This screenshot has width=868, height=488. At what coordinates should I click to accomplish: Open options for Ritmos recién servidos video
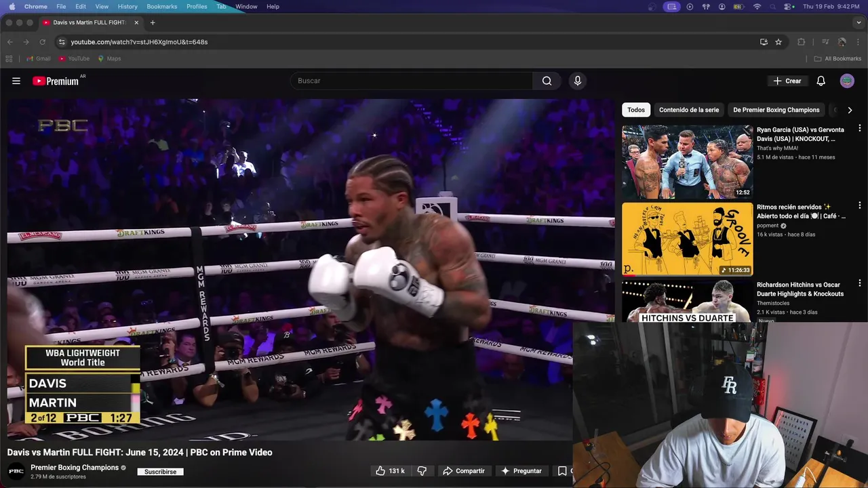[x=859, y=205]
